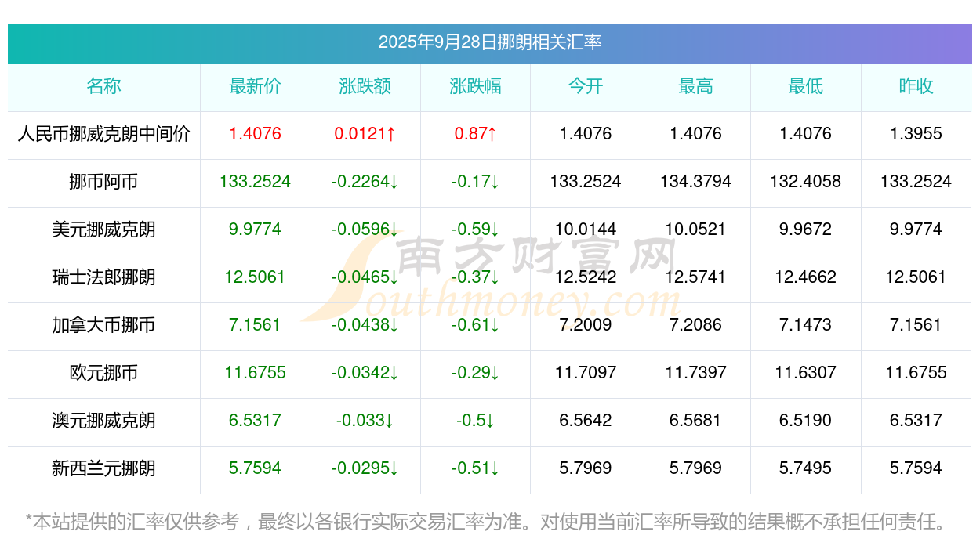Click the highest value 6.5681

click(x=695, y=421)
